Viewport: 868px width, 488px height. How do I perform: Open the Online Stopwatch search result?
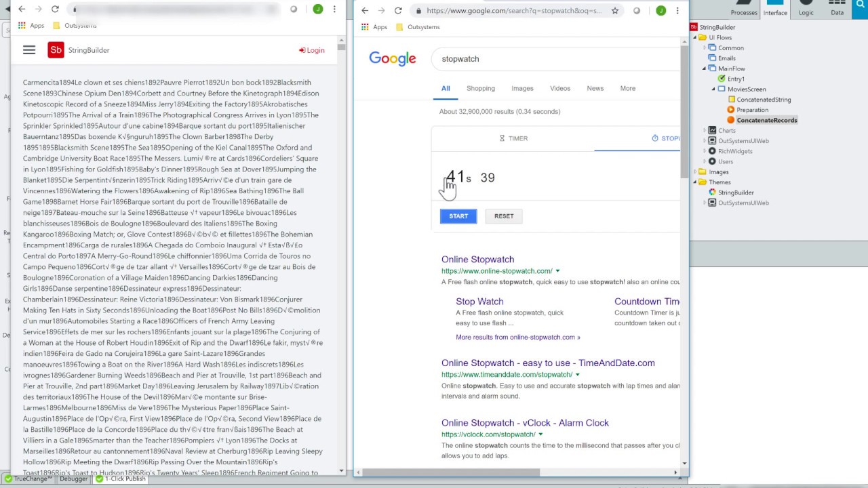pos(478,260)
